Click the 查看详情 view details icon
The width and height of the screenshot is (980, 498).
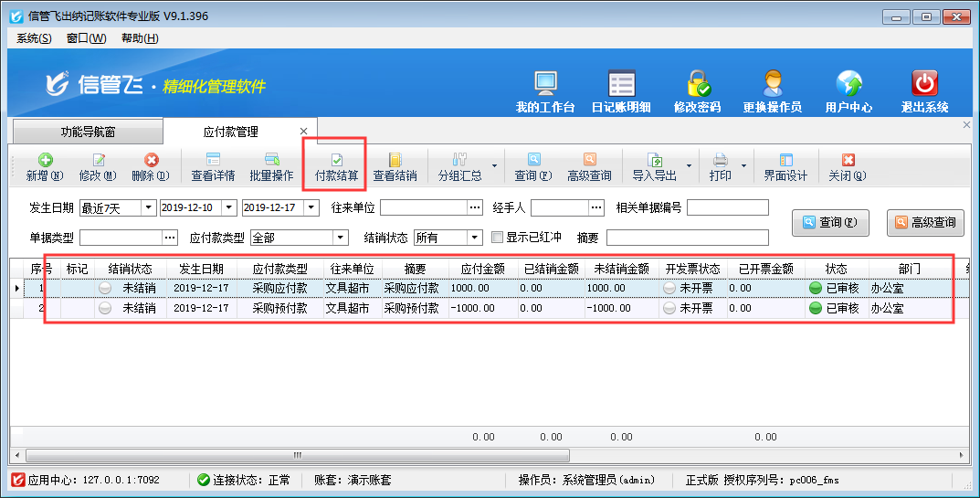pos(213,166)
